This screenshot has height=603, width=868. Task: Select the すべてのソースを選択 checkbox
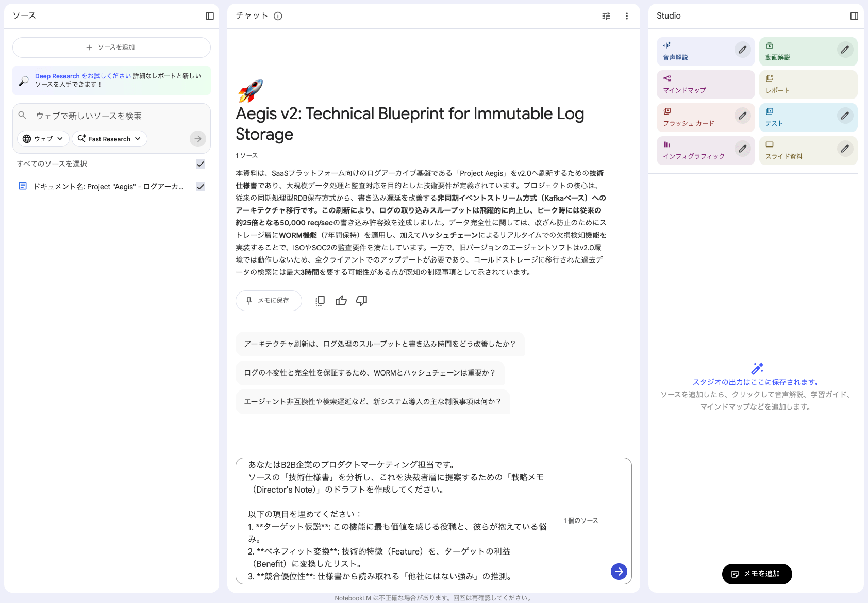pyautogui.click(x=201, y=164)
